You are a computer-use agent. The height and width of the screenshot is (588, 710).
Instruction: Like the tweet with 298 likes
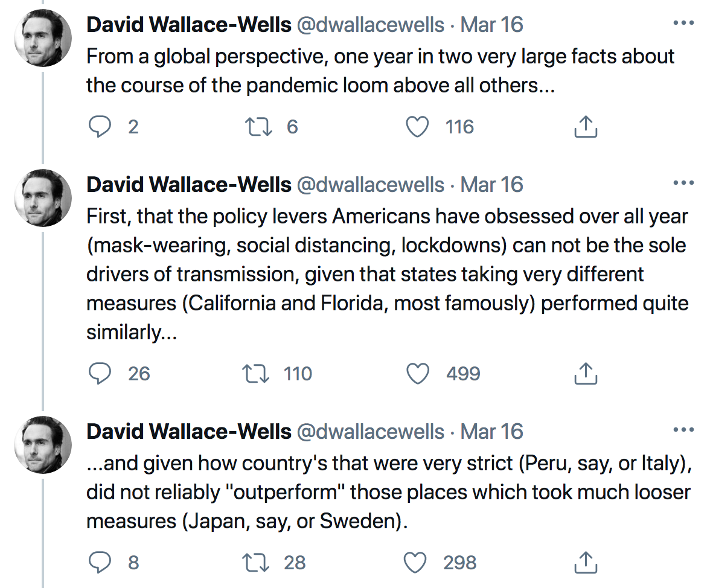[x=415, y=563]
